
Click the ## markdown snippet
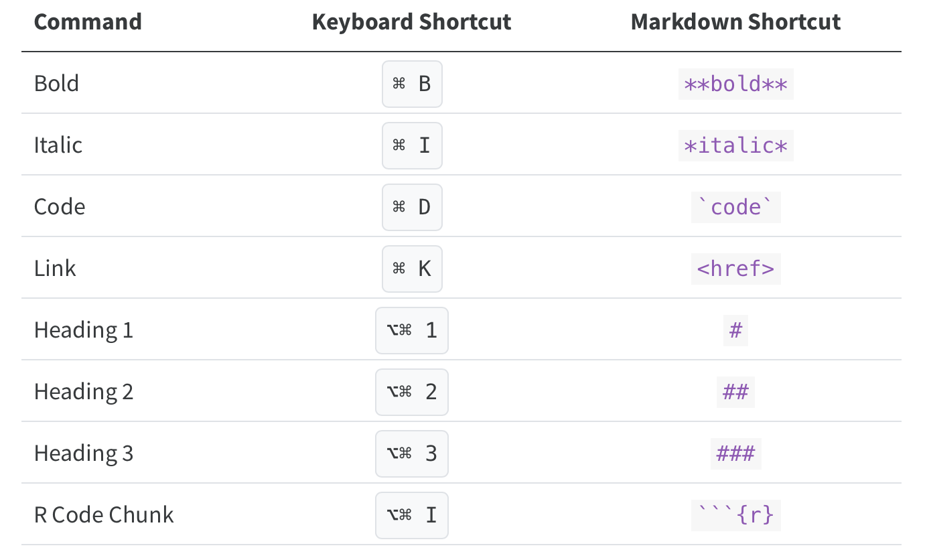735,393
